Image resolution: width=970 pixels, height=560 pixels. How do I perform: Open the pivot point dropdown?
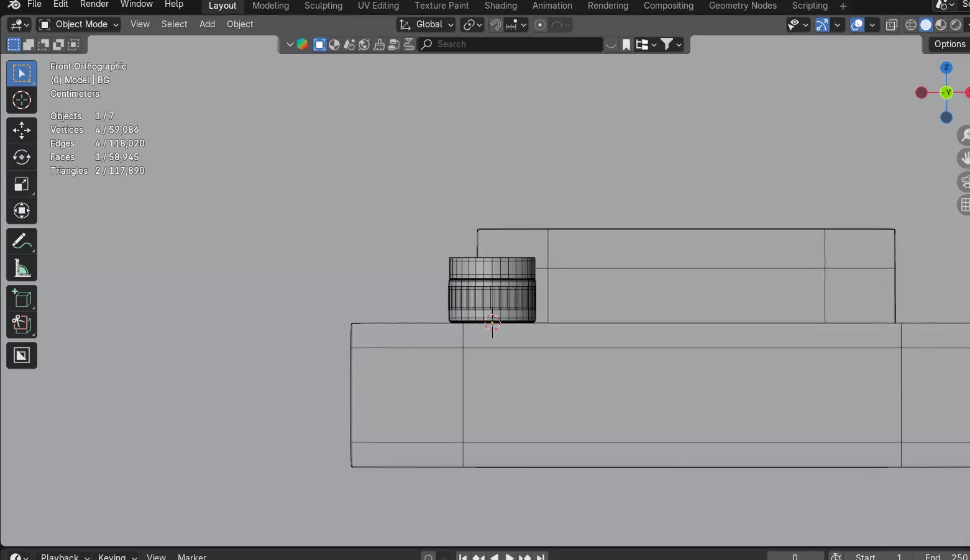[x=473, y=25]
